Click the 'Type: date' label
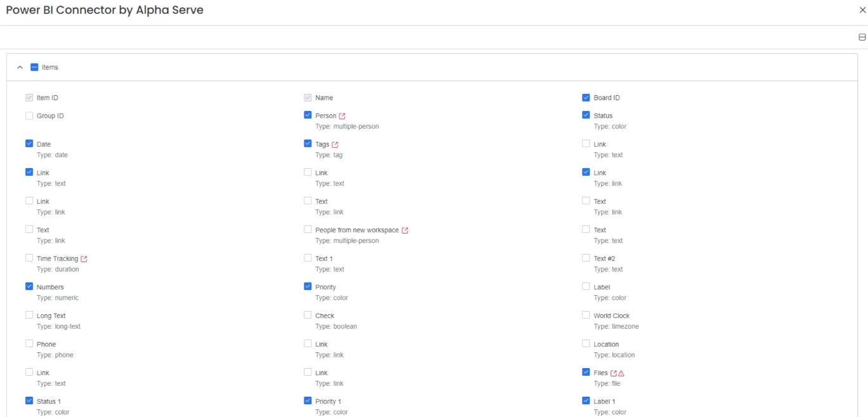This screenshot has height=417, width=868. point(52,155)
